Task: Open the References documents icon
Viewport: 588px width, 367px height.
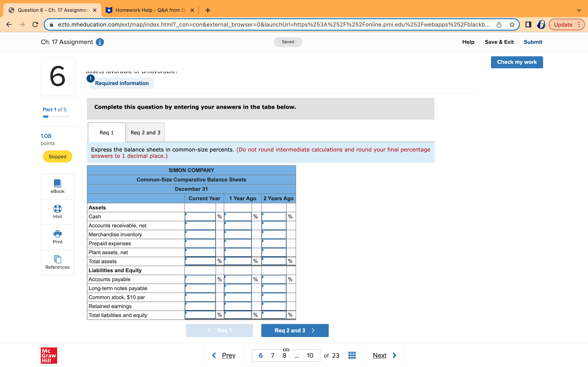Action: pos(57,259)
